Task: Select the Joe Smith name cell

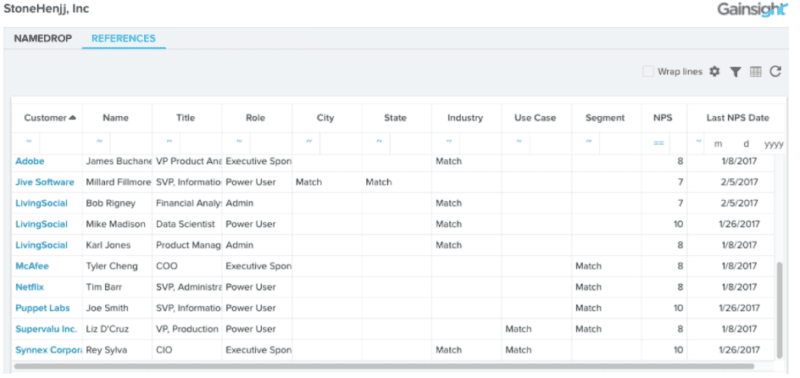Action: (117, 308)
